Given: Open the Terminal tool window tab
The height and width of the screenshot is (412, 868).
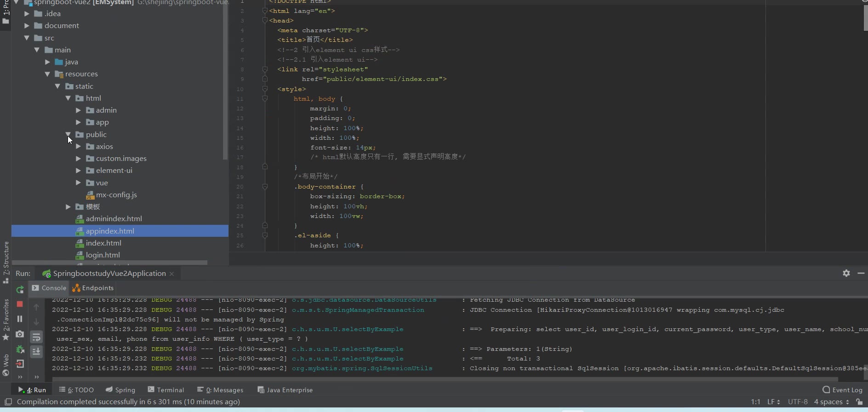Looking at the screenshot, I should pos(166,390).
